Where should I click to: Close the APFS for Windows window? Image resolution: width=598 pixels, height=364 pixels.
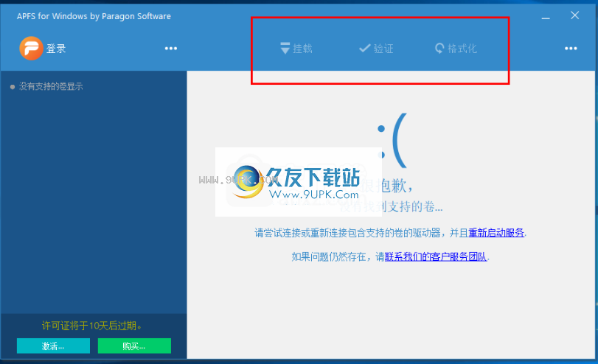pos(574,15)
